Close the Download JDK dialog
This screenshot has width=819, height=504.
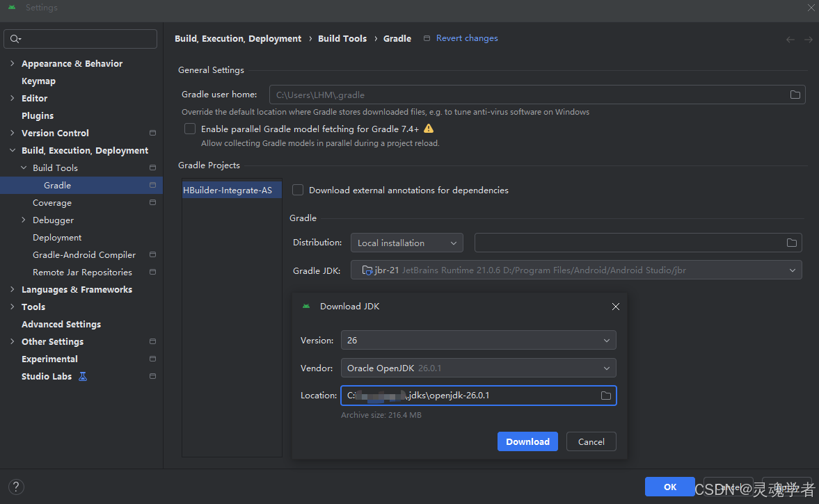click(616, 307)
